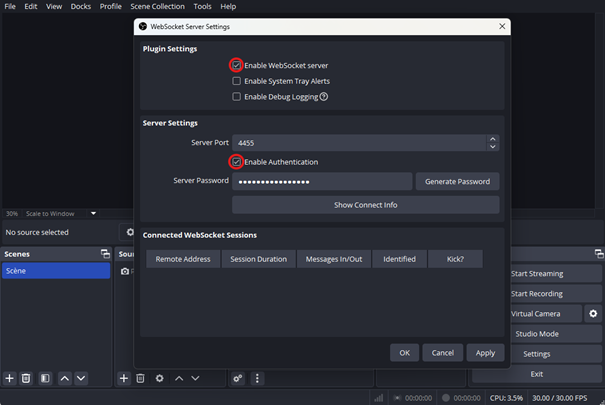The image size is (605, 405).
Task: Confirm the dialog with OK
Action: tap(404, 353)
